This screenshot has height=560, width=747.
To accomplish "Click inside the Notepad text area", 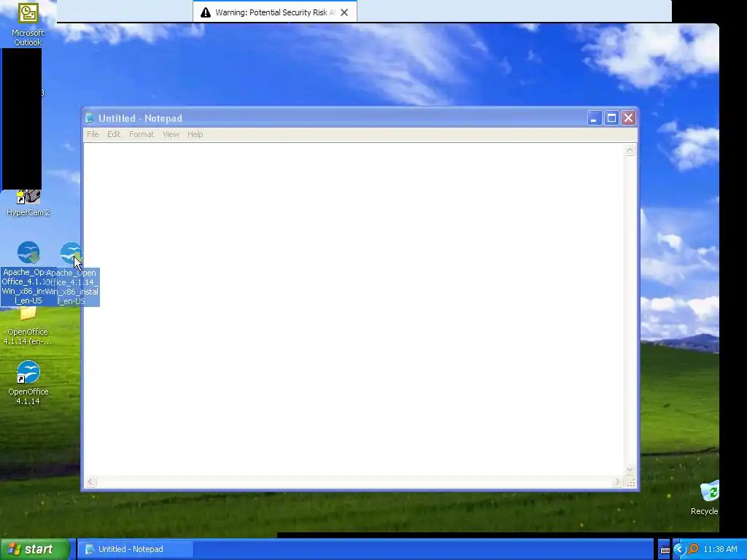I will coord(354,309).
